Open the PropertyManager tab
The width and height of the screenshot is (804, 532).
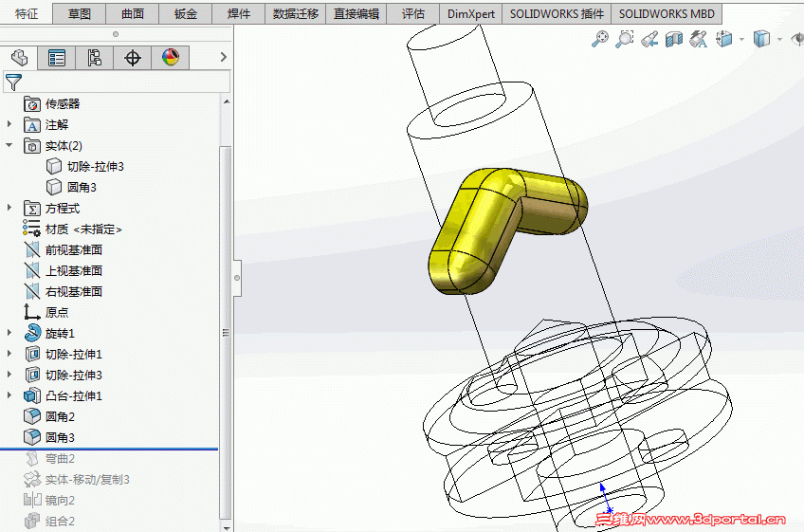[x=56, y=58]
